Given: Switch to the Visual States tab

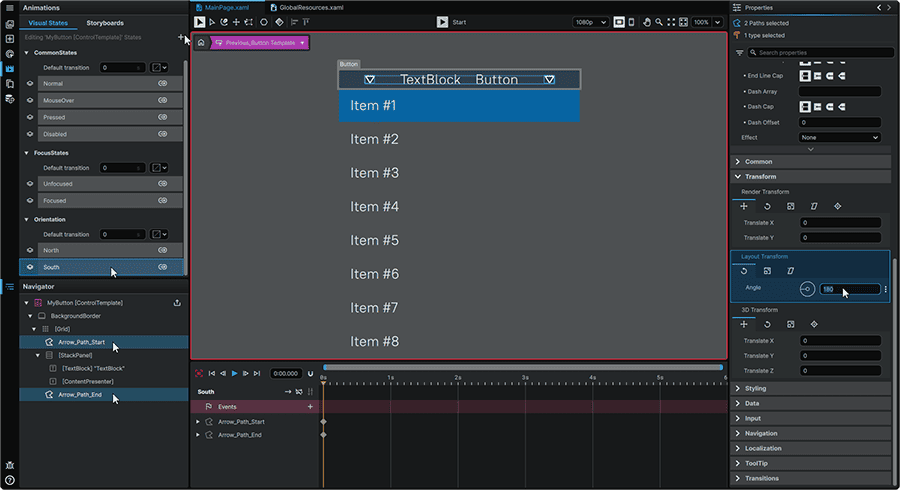Looking at the screenshot, I should 48,23.
